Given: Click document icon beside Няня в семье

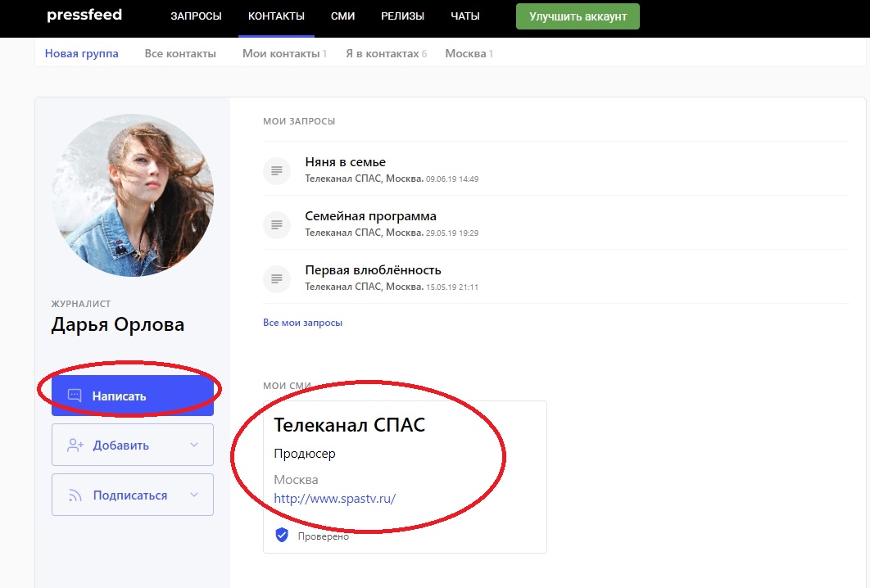Looking at the screenshot, I should [x=277, y=170].
